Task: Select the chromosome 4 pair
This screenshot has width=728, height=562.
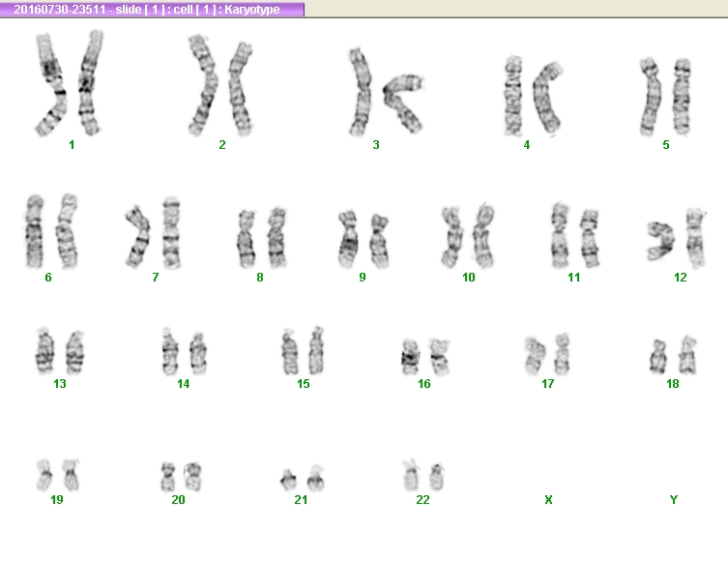Action: click(534, 96)
